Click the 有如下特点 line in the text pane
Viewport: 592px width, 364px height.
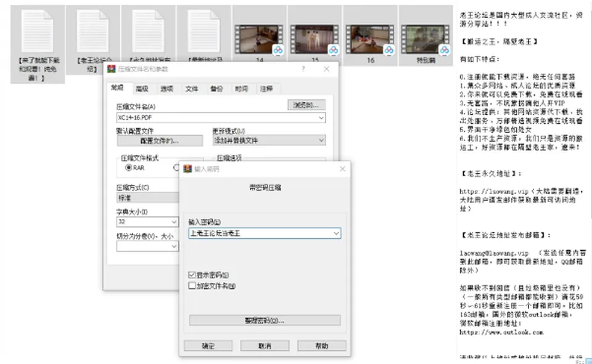click(479, 59)
